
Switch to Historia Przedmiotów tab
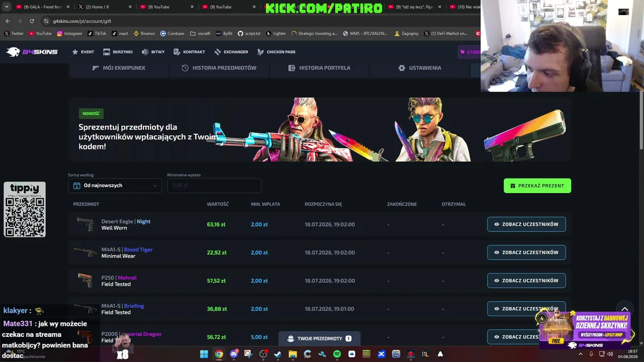pos(219,68)
